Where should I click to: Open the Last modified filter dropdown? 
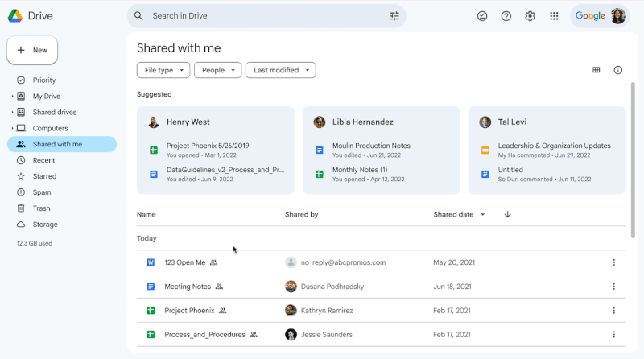tap(280, 70)
